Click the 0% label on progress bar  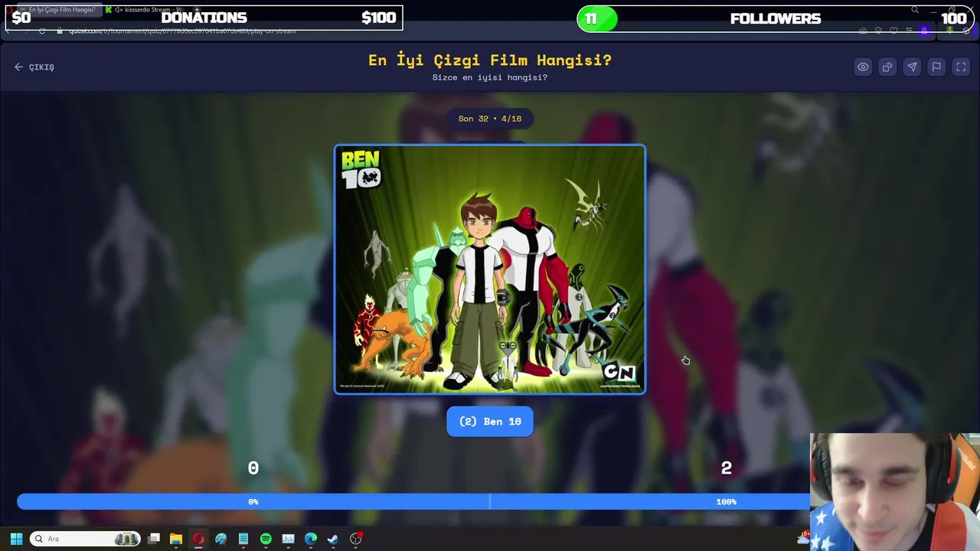click(x=253, y=502)
